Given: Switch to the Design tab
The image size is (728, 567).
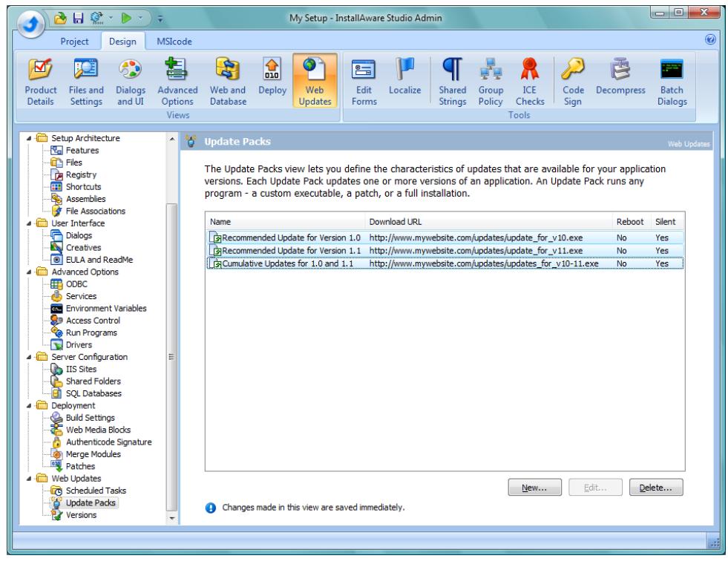Looking at the screenshot, I should tap(122, 42).
